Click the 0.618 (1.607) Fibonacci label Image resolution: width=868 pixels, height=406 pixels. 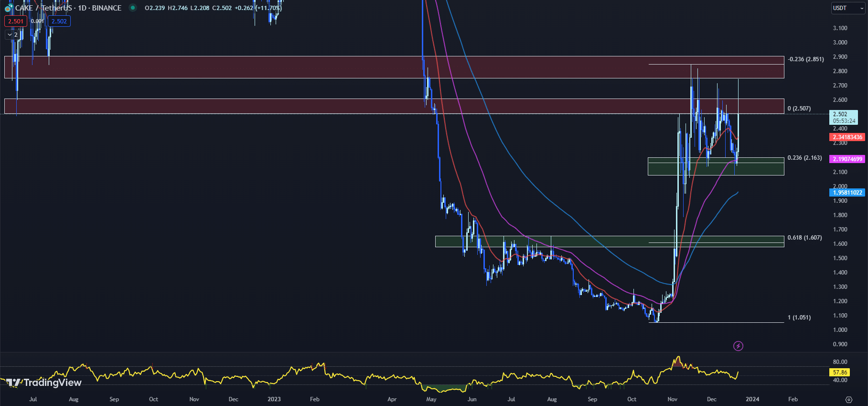(805, 238)
